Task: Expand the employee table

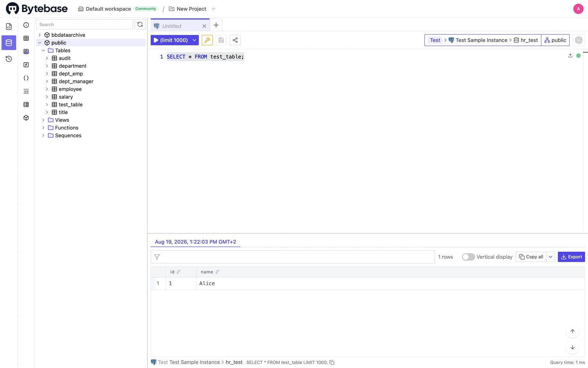Action: click(47, 89)
